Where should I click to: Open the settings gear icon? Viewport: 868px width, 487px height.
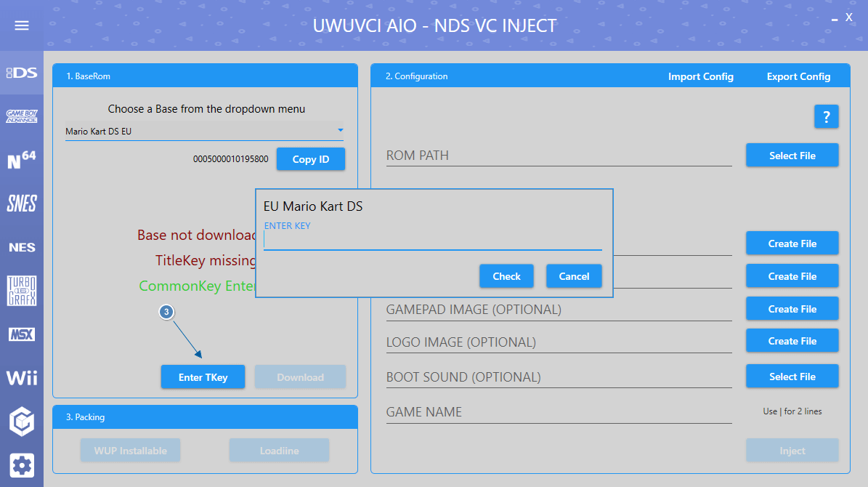tap(22, 465)
